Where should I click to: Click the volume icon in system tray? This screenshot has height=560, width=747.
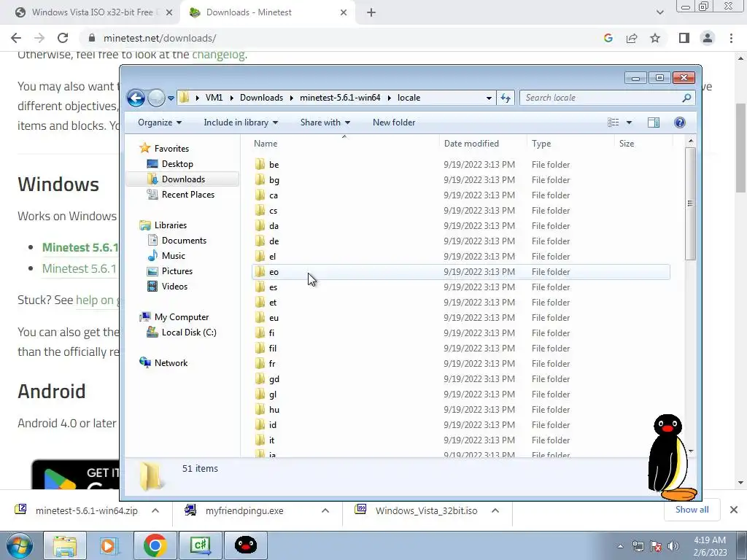pos(673,546)
